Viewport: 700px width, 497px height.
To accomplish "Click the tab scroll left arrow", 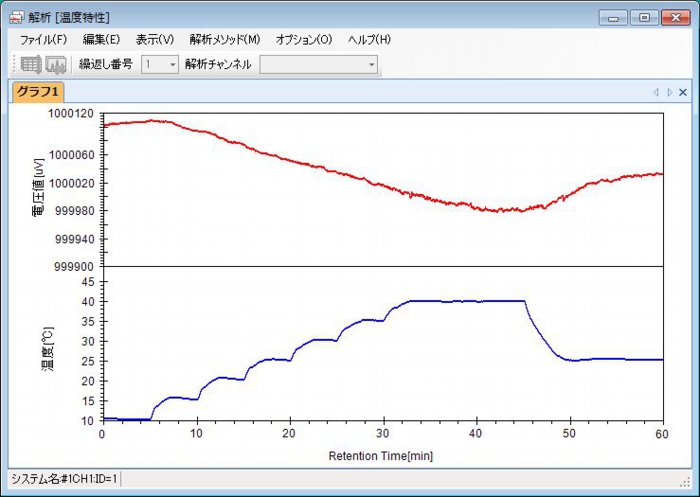I will tap(656, 92).
